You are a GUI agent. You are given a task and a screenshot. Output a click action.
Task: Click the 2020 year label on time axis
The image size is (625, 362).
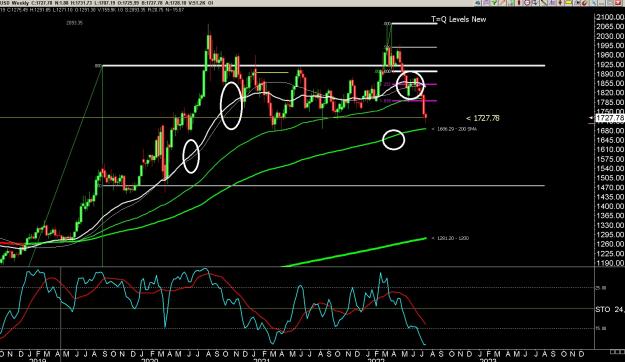tap(150, 360)
